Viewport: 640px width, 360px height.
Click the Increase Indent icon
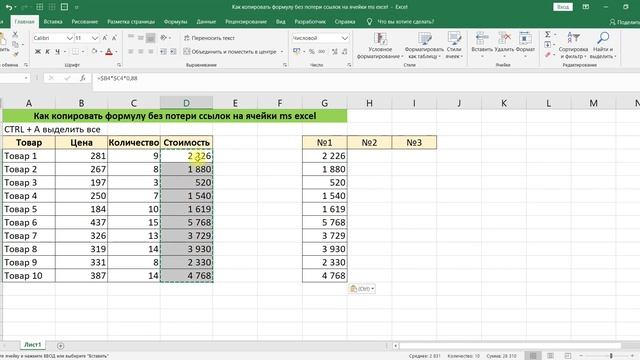click(x=173, y=52)
